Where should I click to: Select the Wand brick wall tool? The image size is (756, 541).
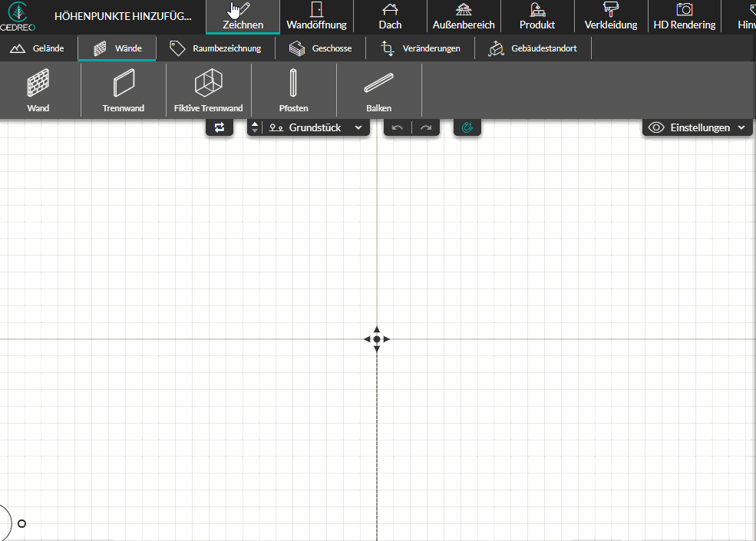click(x=38, y=91)
